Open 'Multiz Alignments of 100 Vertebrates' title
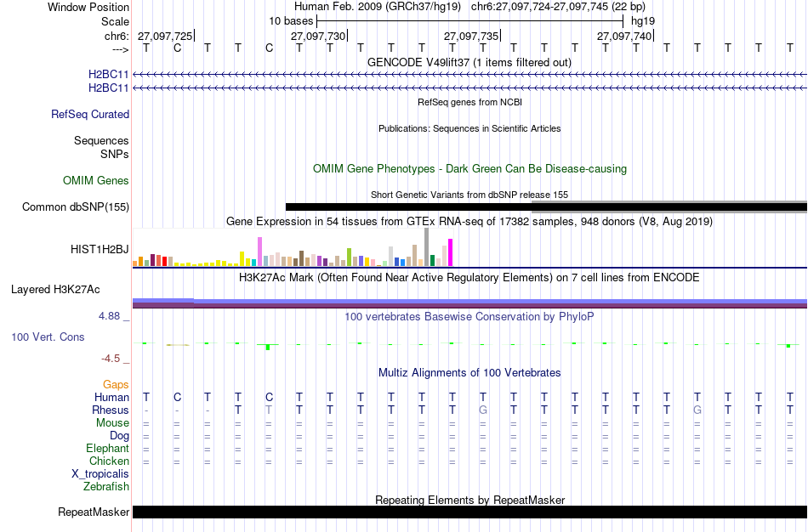808x532 pixels. pos(469,373)
